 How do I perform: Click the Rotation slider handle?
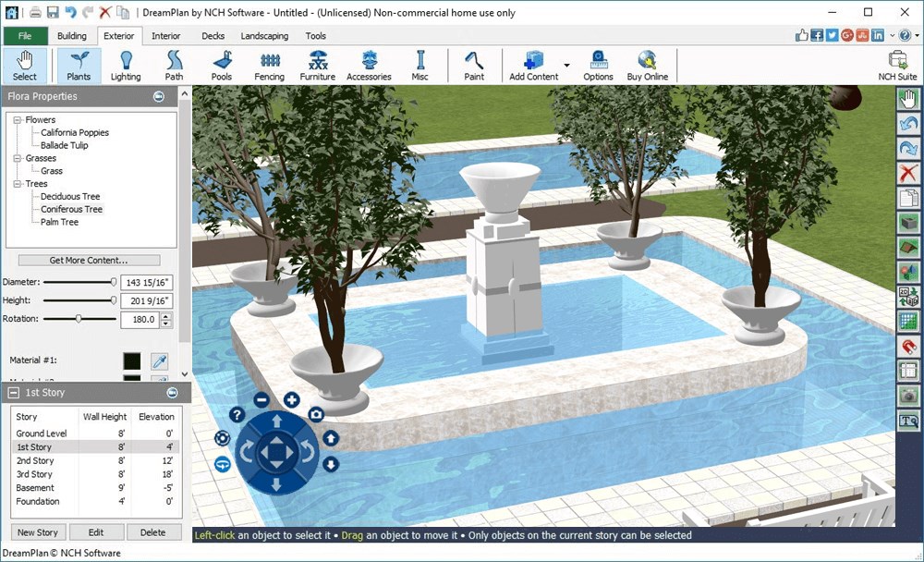pyautogui.click(x=78, y=319)
